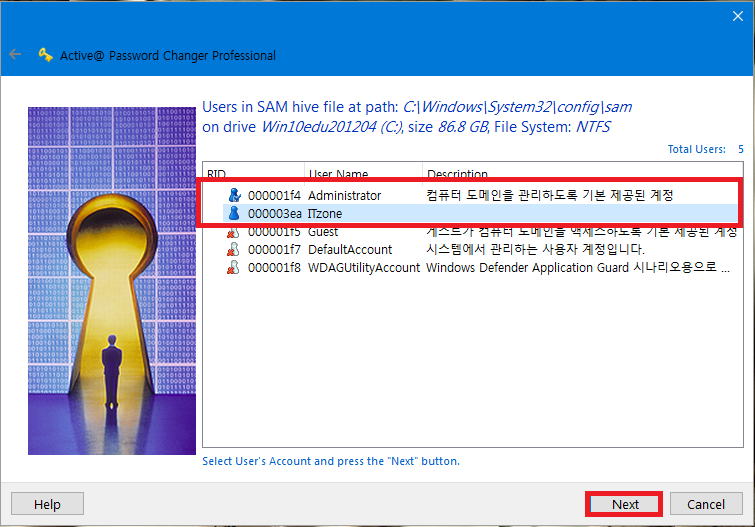The image size is (755, 527).
Task: Click the Administrator account user icon
Action: pyautogui.click(x=234, y=195)
